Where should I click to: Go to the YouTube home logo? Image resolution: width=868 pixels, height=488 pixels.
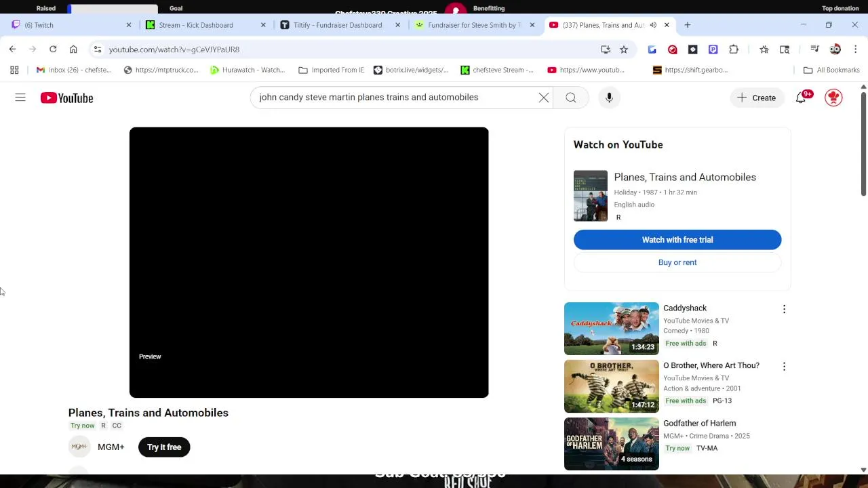coord(66,98)
